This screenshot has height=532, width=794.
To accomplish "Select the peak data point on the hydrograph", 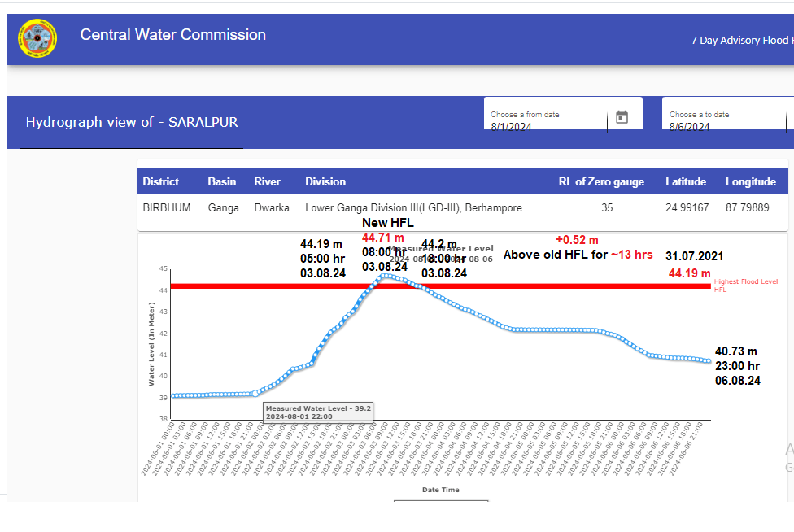I will (x=382, y=276).
